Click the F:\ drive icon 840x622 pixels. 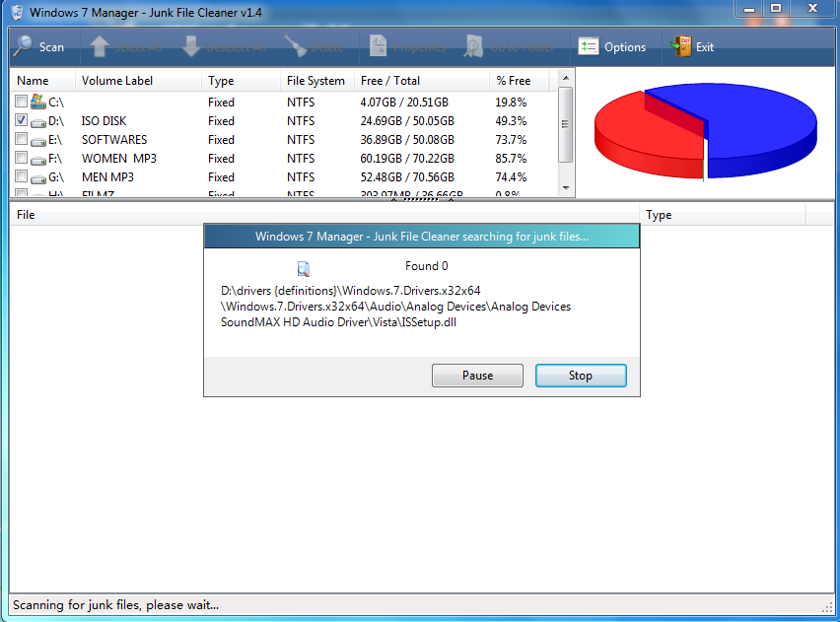38,161
